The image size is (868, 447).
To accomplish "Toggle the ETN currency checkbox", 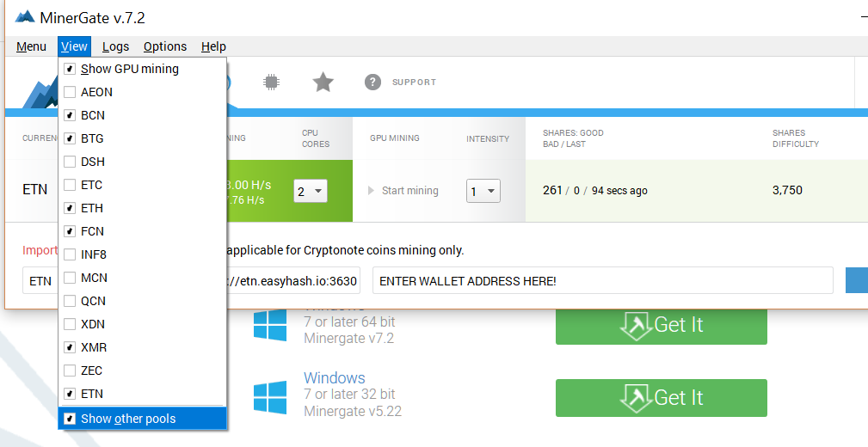I will [70, 395].
